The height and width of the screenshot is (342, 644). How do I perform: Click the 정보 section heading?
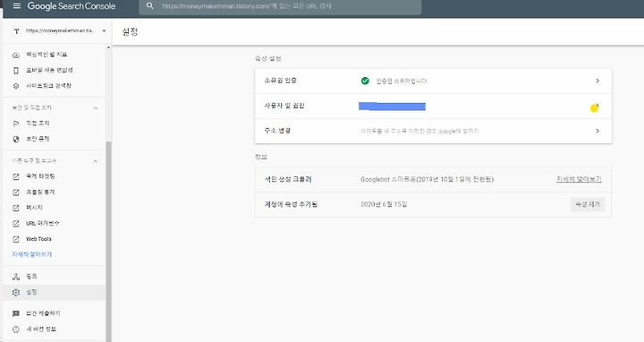[261, 157]
